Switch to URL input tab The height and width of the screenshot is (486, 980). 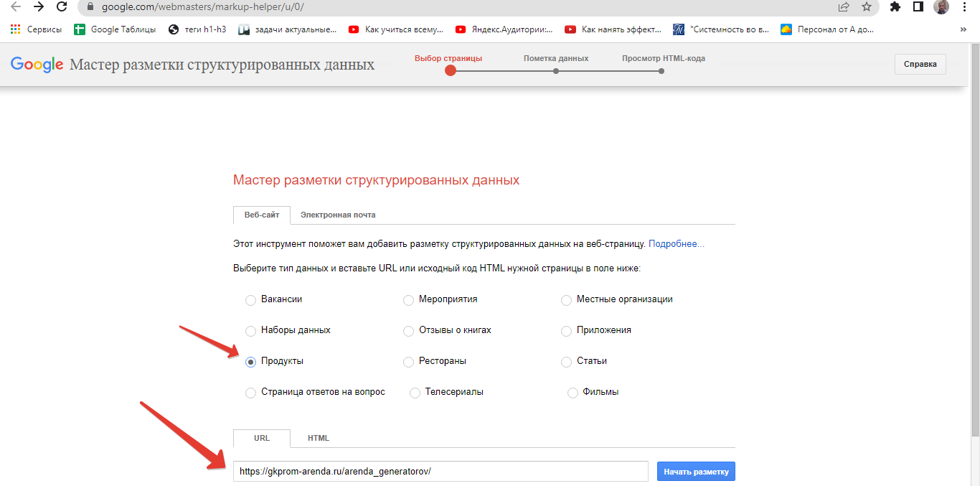[262, 438]
